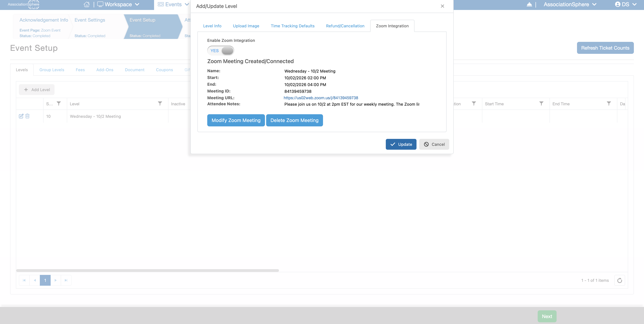Click the Zoom Event page link

click(51, 30)
